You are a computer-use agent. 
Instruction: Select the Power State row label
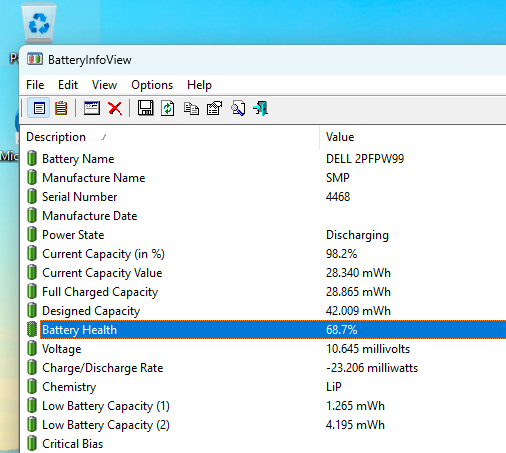[73, 235]
